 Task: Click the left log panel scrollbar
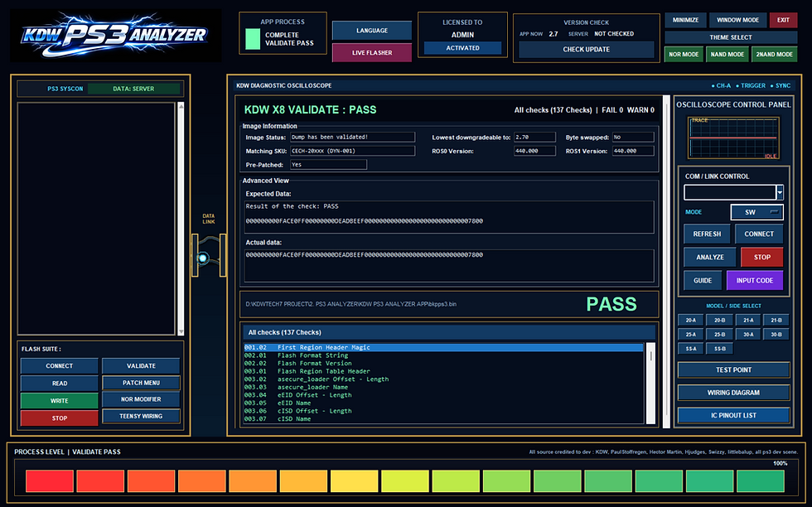coord(181,219)
